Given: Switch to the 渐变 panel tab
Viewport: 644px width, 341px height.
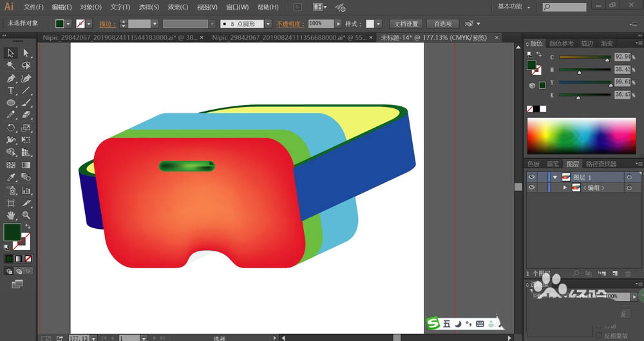Looking at the screenshot, I should coord(607,43).
